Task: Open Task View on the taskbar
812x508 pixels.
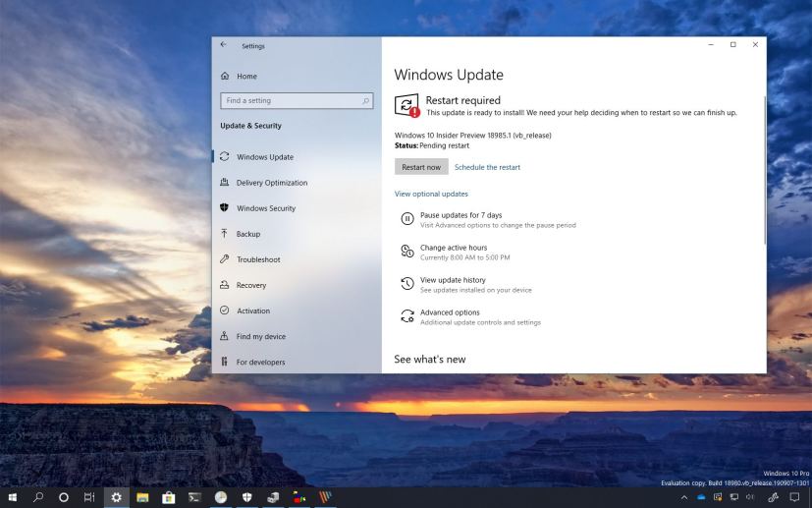Action: tap(89, 497)
